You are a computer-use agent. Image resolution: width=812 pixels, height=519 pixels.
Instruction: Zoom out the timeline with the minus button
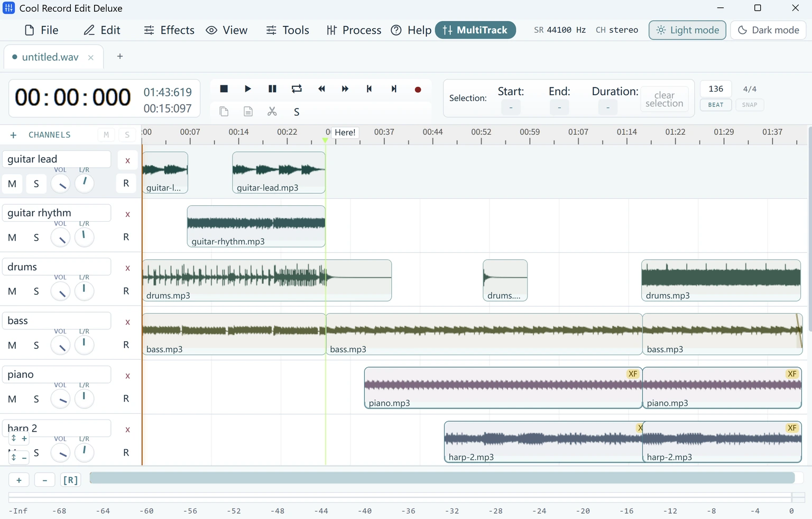click(x=45, y=480)
